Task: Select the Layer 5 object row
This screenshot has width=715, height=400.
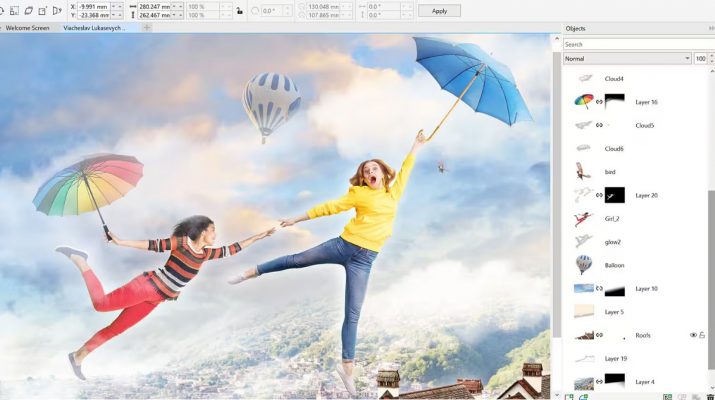Action: click(x=634, y=312)
